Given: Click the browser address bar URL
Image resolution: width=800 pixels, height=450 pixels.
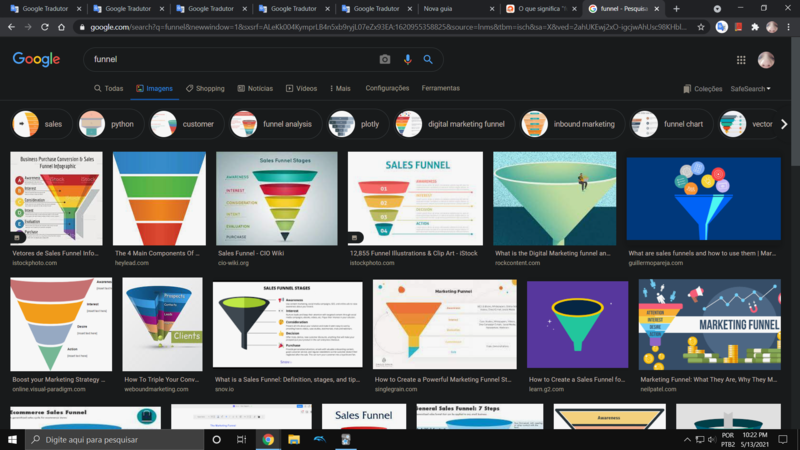Looking at the screenshot, I should 388,27.
